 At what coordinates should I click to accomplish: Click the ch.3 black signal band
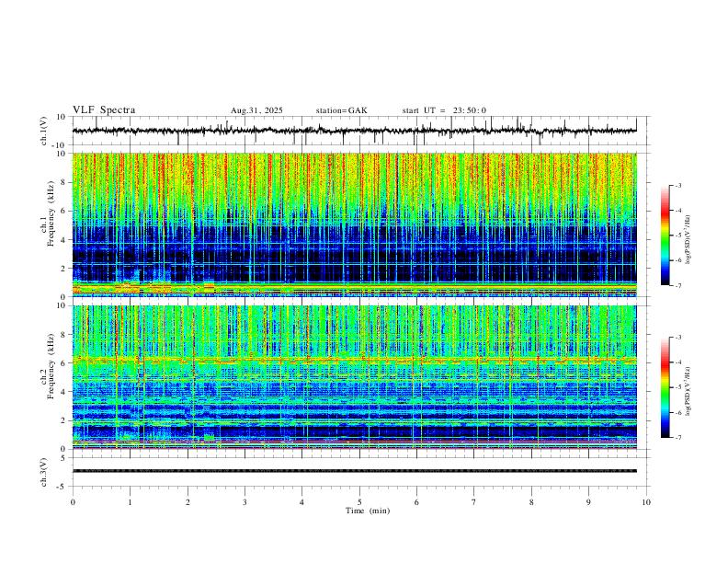point(354,471)
